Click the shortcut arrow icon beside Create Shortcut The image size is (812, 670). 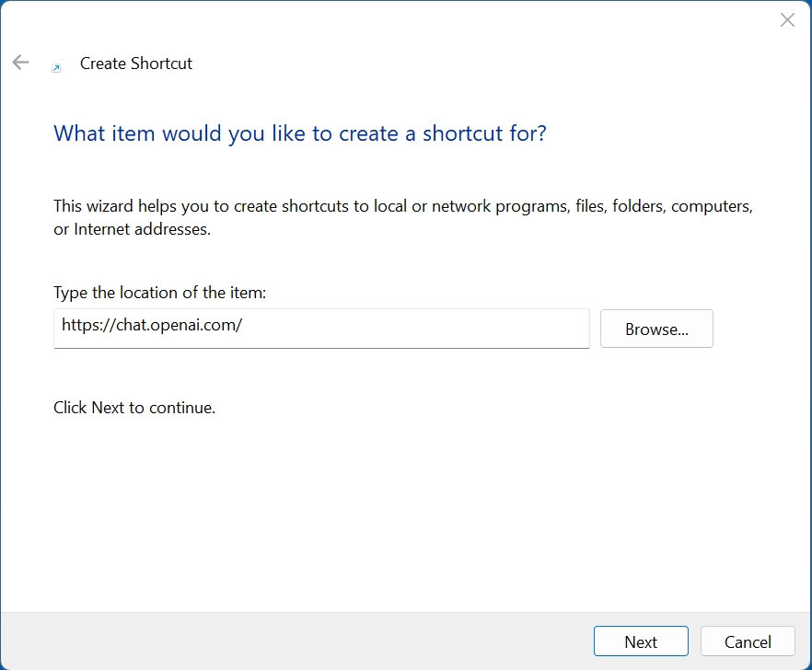click(x=55, y=68)
